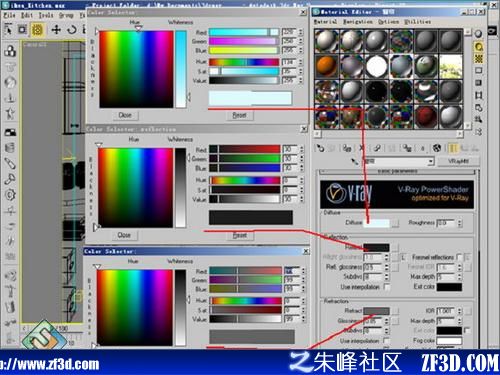Click Assign Material to Selection icon
The height and width of the screenshot is (375, 500).
347,148
